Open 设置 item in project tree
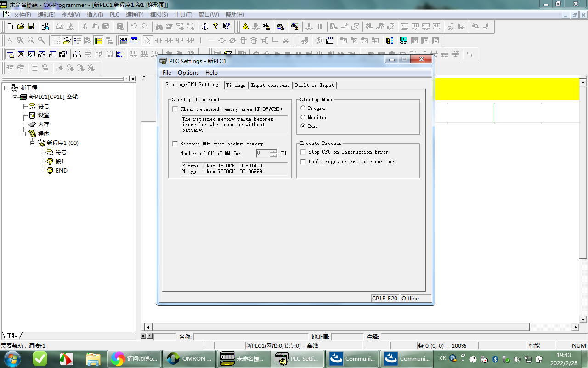This screenshot has height=368, width=588. coord(43,115)
